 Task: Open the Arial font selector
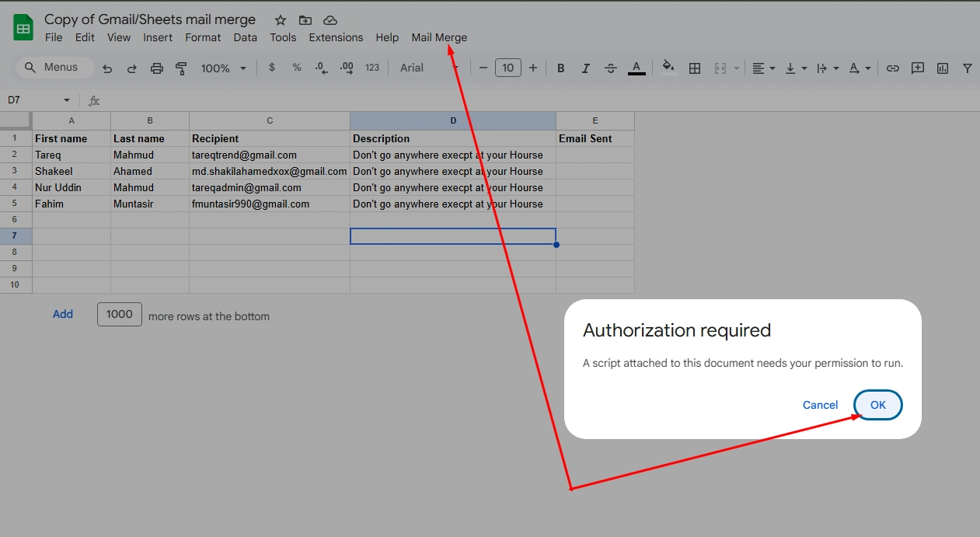[430, 68]
